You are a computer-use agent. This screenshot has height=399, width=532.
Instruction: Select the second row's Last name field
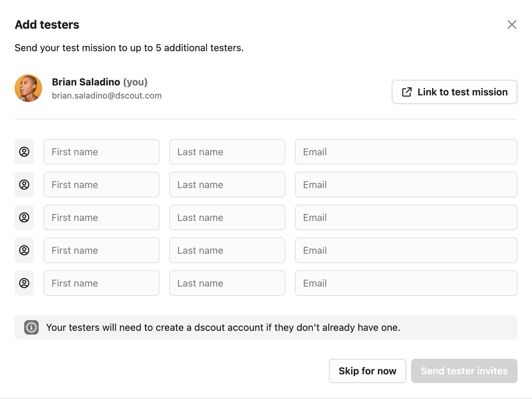[227, 185]
